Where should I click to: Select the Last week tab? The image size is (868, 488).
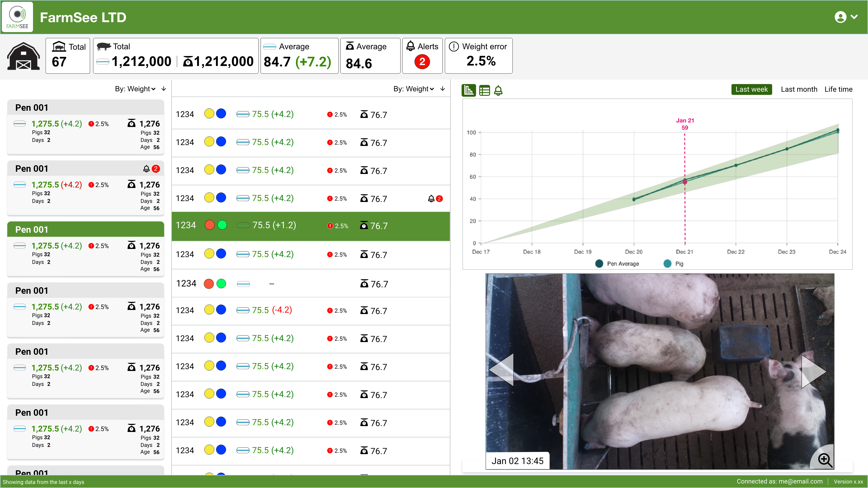[x=751, y=89]
